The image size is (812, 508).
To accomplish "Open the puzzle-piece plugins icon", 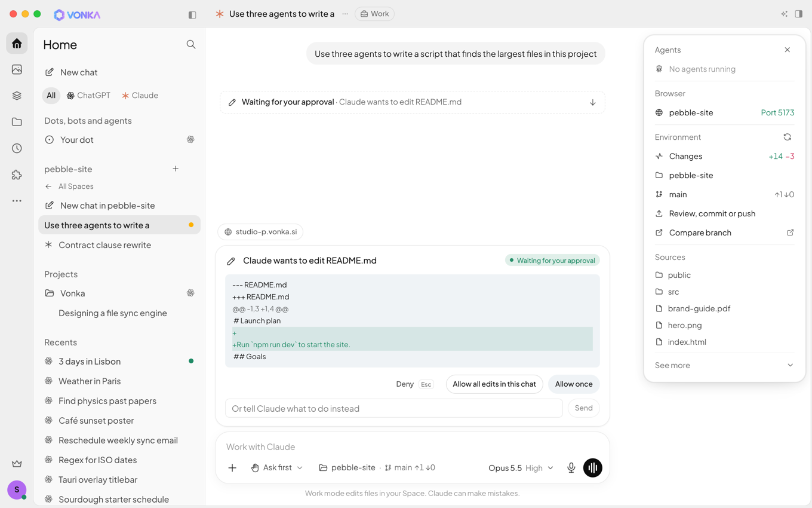I will click(17, 175).
